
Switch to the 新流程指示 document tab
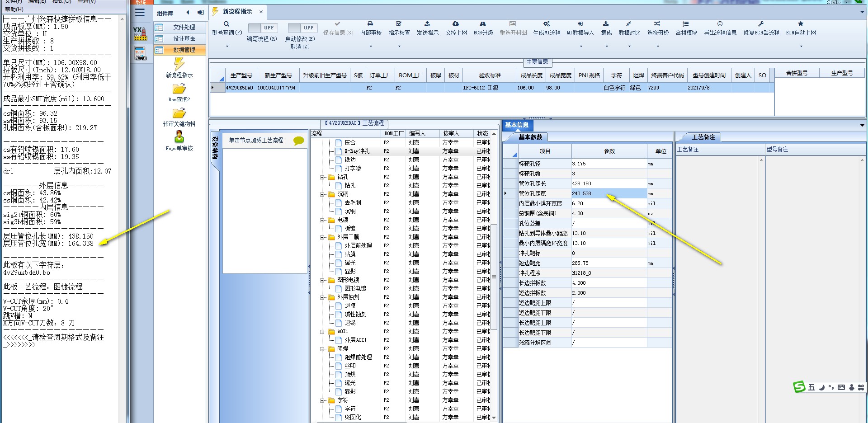237,12
